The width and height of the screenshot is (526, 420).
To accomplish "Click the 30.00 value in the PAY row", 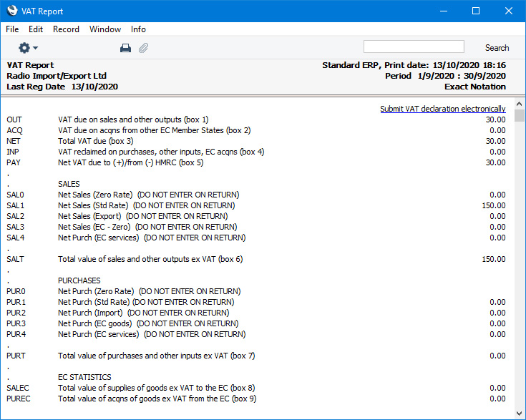I will coord(495,162).
